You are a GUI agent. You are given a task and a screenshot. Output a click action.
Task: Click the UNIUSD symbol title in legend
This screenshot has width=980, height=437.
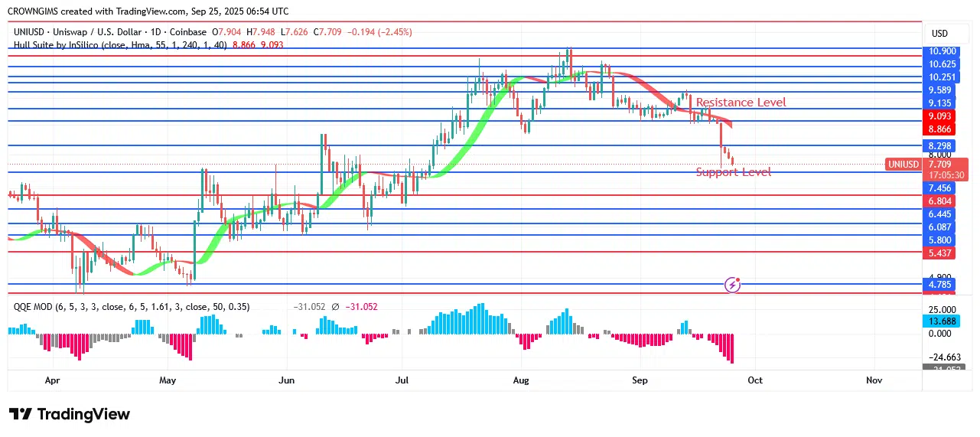111,32
